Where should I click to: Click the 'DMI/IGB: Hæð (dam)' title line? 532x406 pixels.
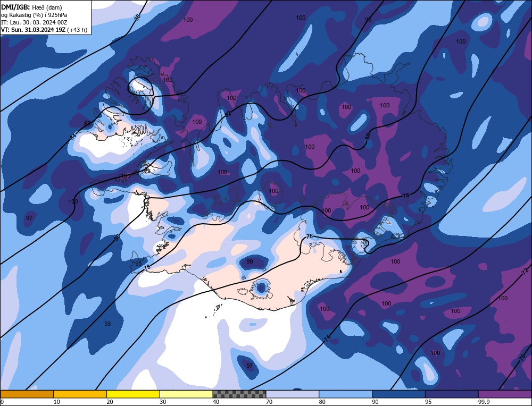31,7
